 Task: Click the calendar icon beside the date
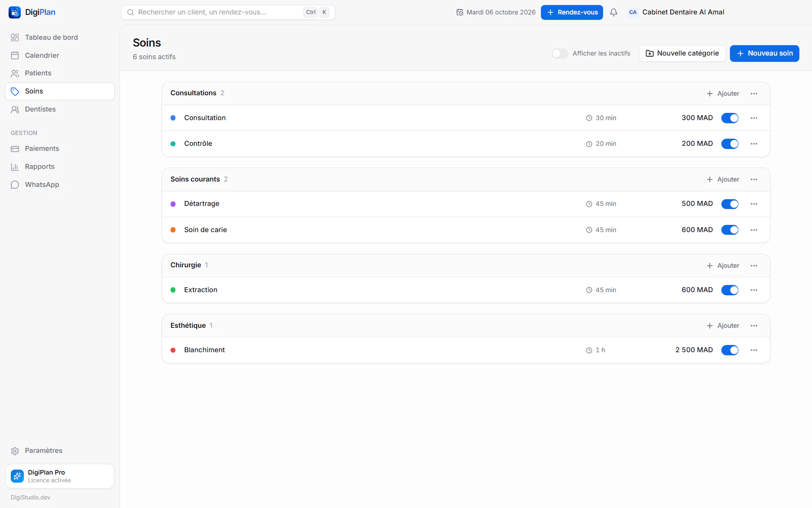(x=460, y=13)
